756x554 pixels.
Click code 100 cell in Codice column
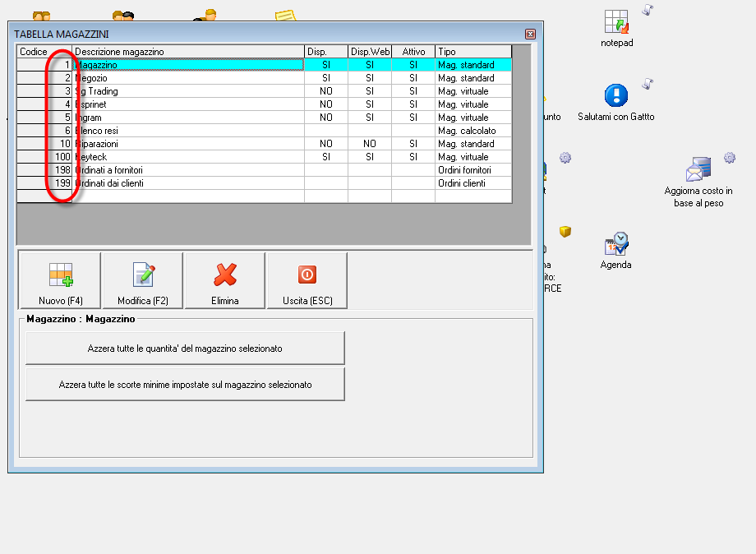pos(44,157)
